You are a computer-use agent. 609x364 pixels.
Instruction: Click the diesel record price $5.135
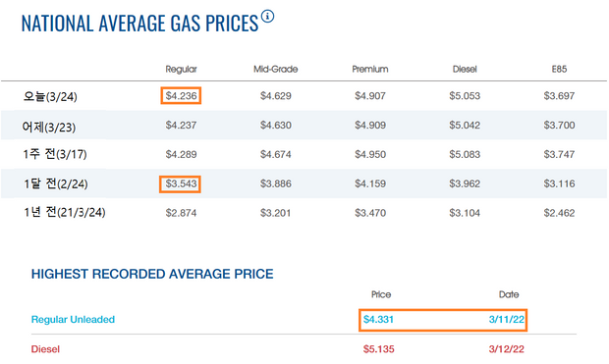pos(379,349)
